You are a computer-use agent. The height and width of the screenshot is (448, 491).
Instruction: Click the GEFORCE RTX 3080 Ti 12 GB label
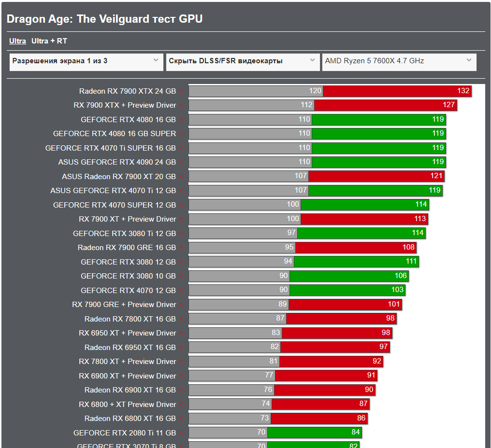coord(124,234)
